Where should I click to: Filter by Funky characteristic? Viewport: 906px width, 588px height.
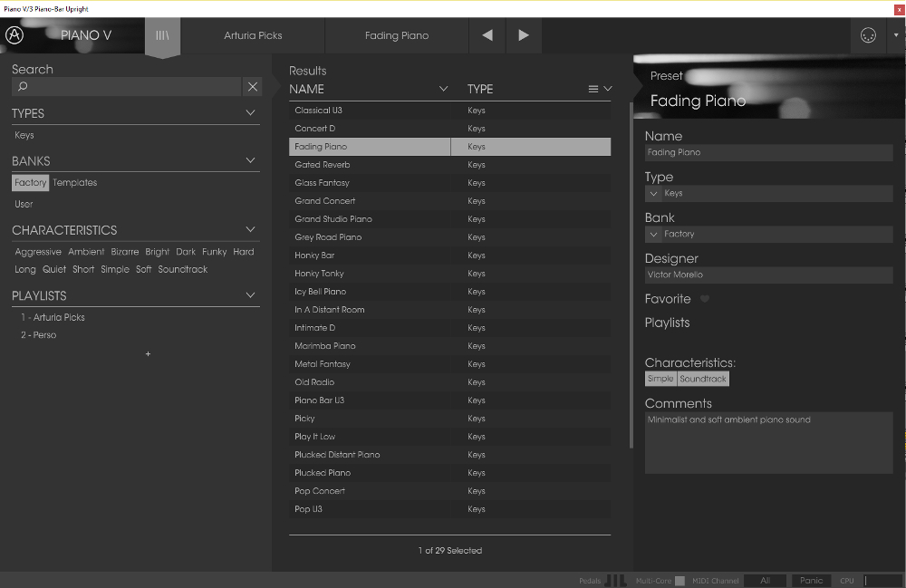215,252
